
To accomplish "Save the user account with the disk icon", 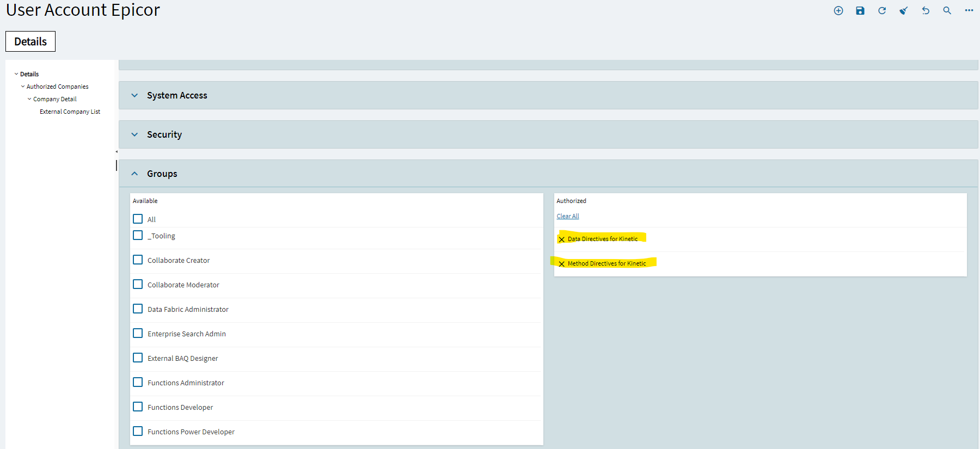I will (x=860, y=11).
